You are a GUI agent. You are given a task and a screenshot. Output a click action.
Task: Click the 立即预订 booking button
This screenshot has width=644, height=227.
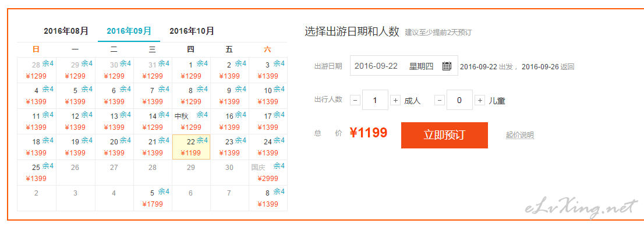pyautogui.click(x=444, y=135)
